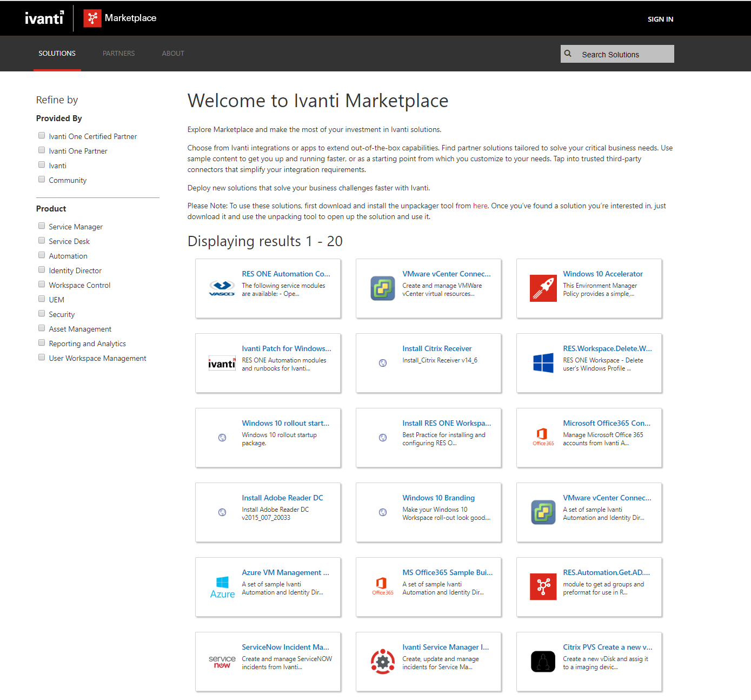This screenshot has height=700, width=751.
Task: Click Office 365 icon on MS Office365 Sample card
Action: (x=382, y=586)
